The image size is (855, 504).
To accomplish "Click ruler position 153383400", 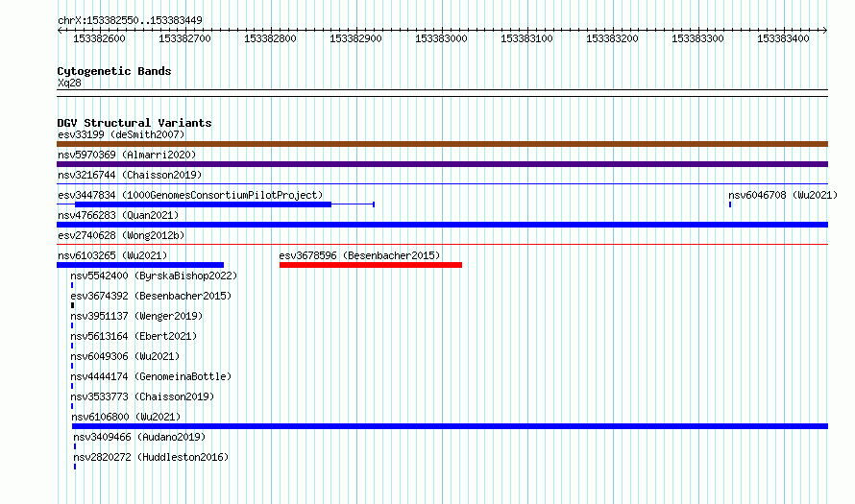I will 784,38.
